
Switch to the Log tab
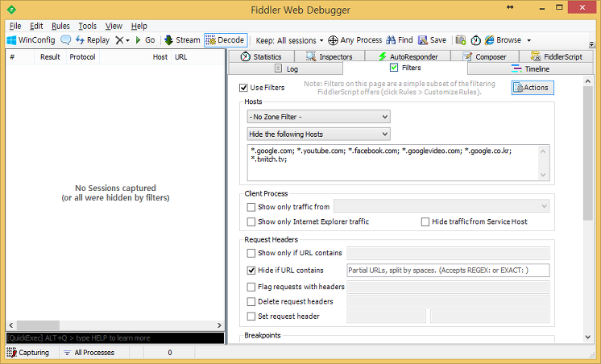click(286, 69)
